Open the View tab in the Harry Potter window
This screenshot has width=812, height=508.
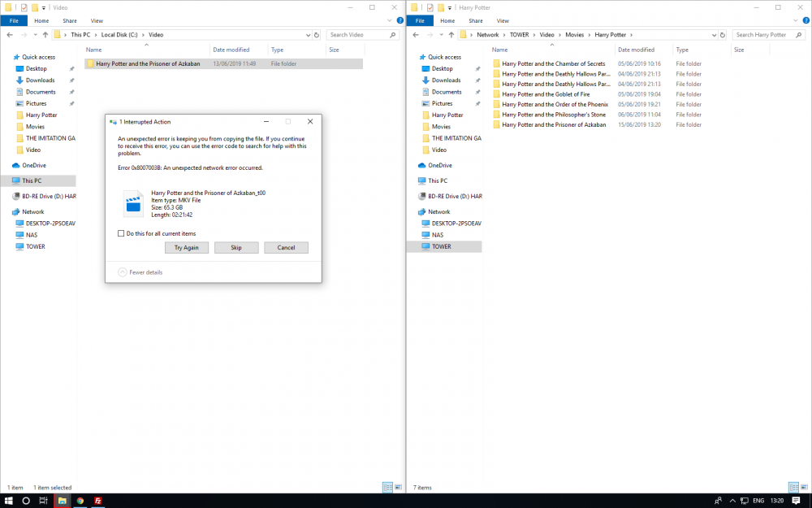click(503, 21)
